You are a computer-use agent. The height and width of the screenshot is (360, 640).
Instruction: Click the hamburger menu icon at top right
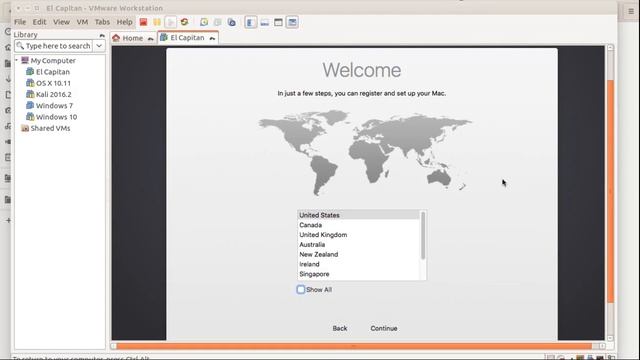(x=631, y=11)
